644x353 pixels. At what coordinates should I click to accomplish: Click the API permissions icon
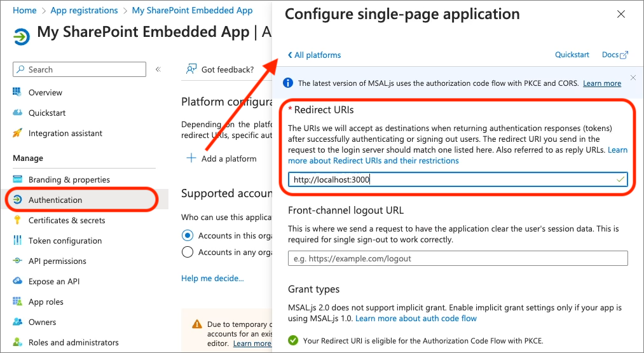17,261
